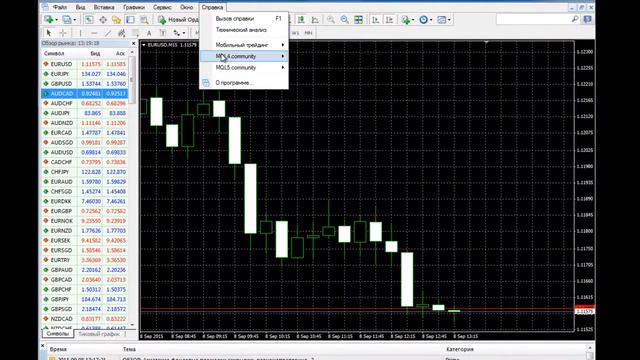Open the New Chart dropdown arrow
Image resolution: width=640 pixels, height=360 pixels.
(x=56, y=20)
